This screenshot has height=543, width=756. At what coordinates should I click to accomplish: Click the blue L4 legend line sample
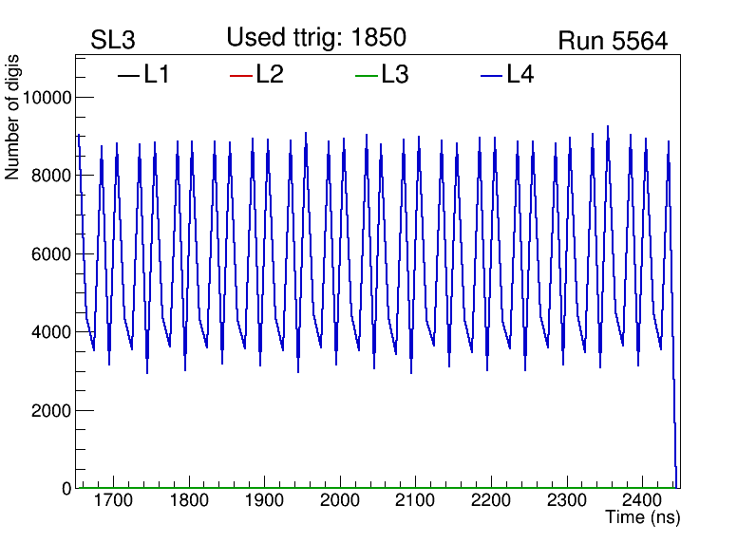click(x=491, y=76)
